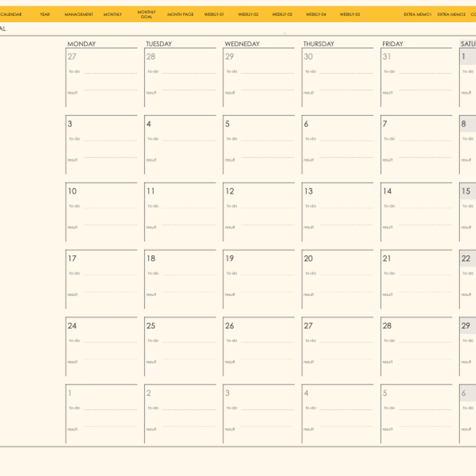Go to the MONTHLY tab
This screenshot has height=476, width=476.
pos(113,14)
